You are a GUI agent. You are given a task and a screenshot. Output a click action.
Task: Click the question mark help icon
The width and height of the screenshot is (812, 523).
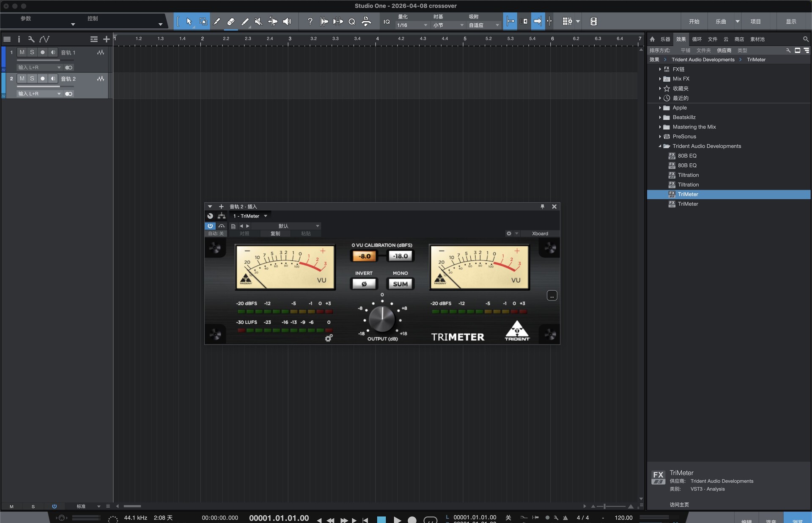click(x=310, y=22)
